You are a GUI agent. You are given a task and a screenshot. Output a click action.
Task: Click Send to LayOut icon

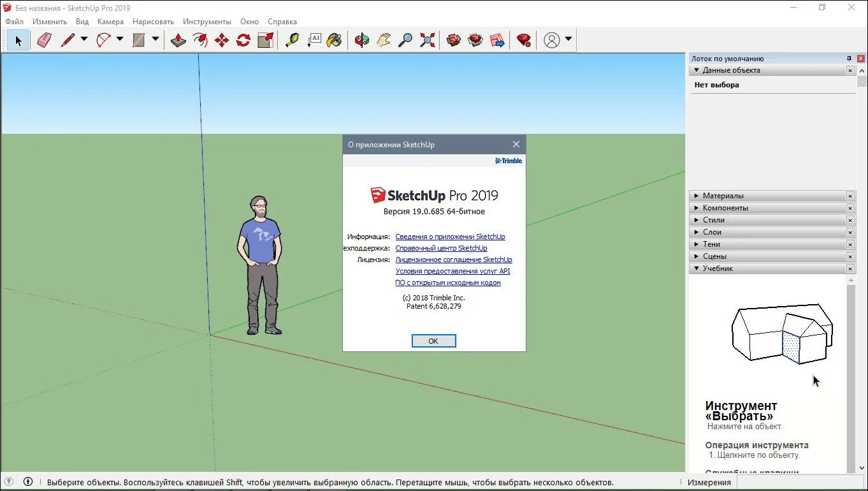click(497, 40)
